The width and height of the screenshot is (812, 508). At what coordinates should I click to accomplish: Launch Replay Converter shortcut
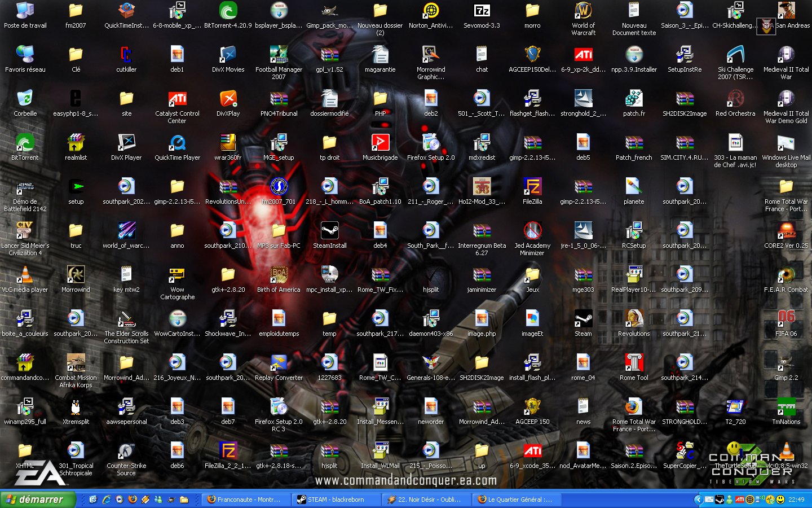pyautogui.click(x=279, y=367)
